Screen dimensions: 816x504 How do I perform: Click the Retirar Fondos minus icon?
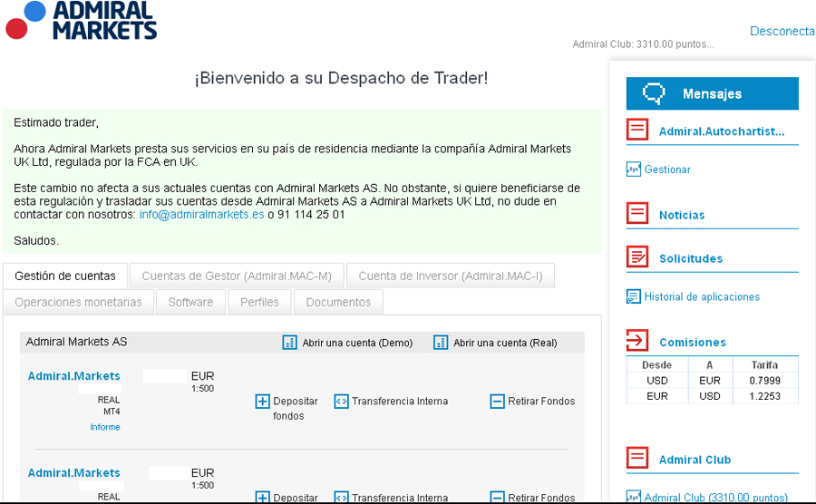tap(497, 401)
